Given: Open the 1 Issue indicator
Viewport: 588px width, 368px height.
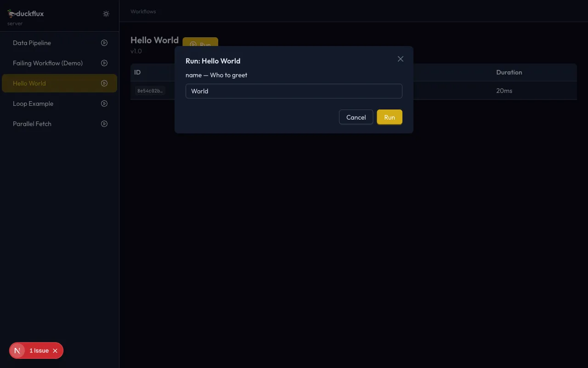Looking at the screenshot, I should point(39,351).
